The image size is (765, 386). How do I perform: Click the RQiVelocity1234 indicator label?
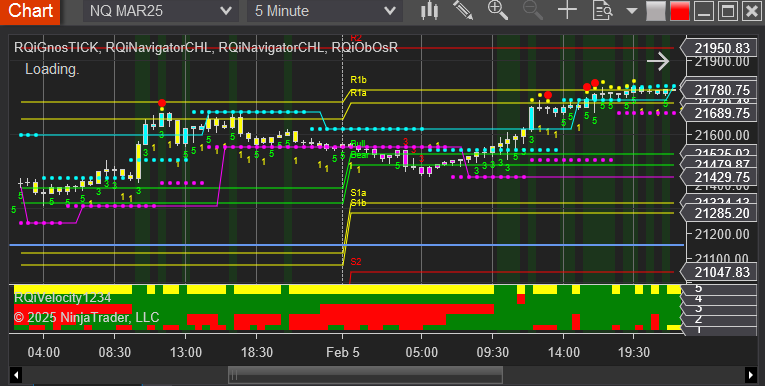pos(62,297)
